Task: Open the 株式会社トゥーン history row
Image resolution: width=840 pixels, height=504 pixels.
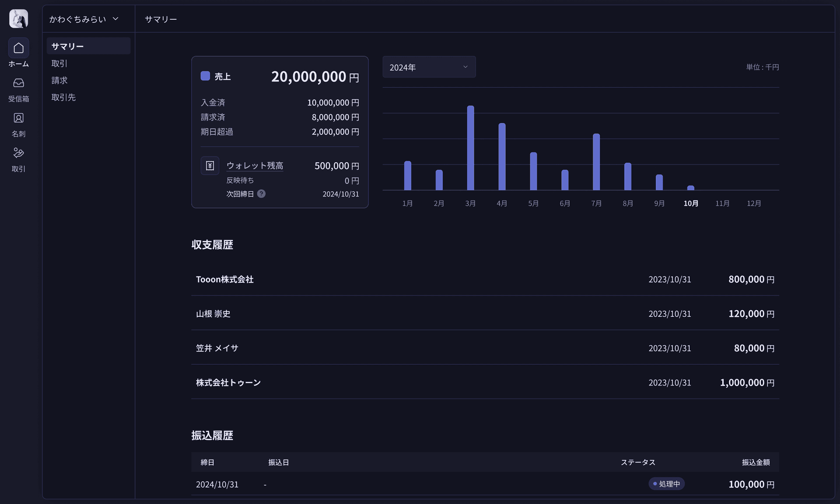Action: 485,382
